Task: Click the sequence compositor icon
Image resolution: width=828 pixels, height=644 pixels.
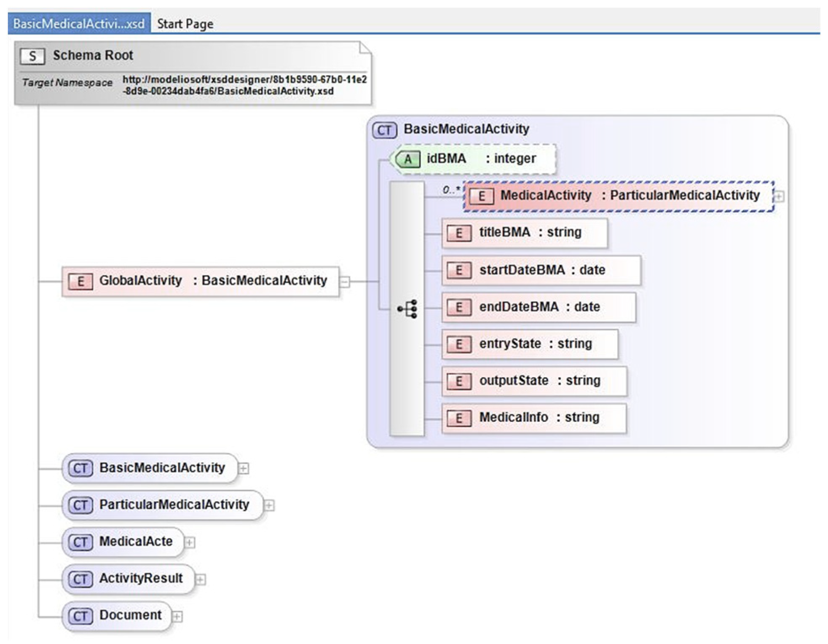Action: [x=407, y=309]
